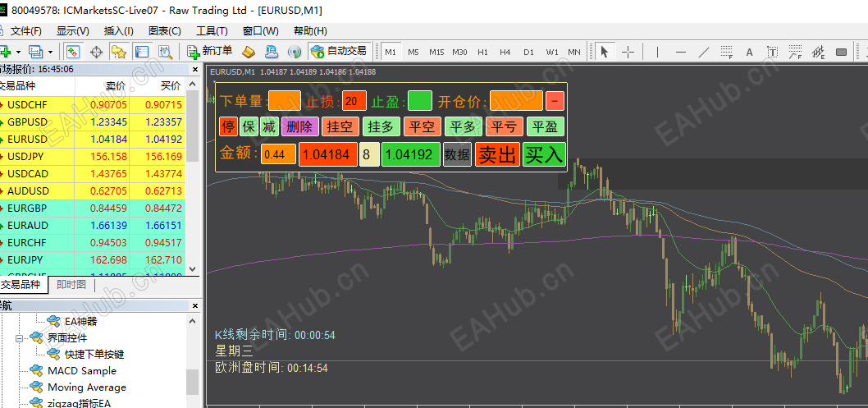Select the crosshair tool
Image resolution: width=868 pixels, height=408 pixels.
(x=628, y=52)
